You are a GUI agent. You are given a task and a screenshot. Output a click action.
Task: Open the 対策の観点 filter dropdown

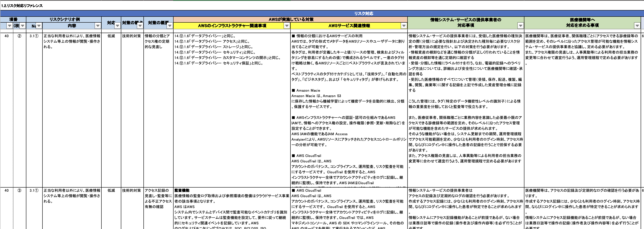[140, 26]
